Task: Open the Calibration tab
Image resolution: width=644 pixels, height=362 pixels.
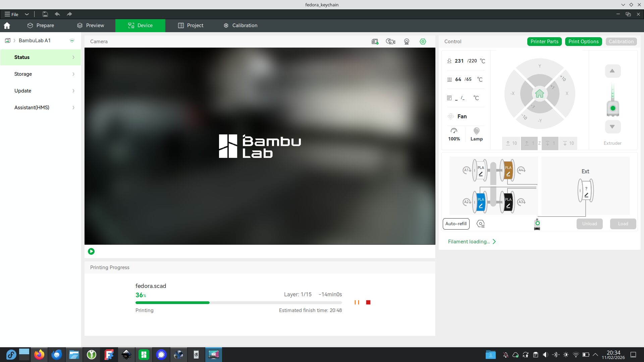Action: point(240,25)
